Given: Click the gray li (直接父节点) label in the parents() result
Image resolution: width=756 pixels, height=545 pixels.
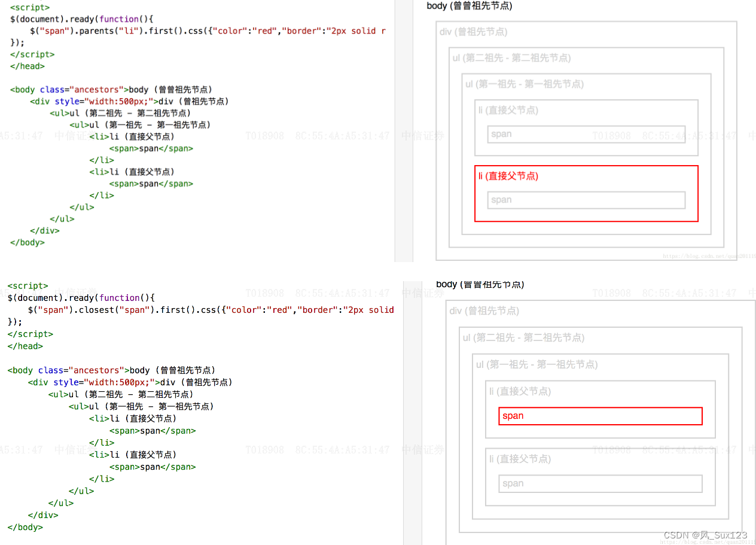Looking at the screenshot, I should click(x=508, y=110).
